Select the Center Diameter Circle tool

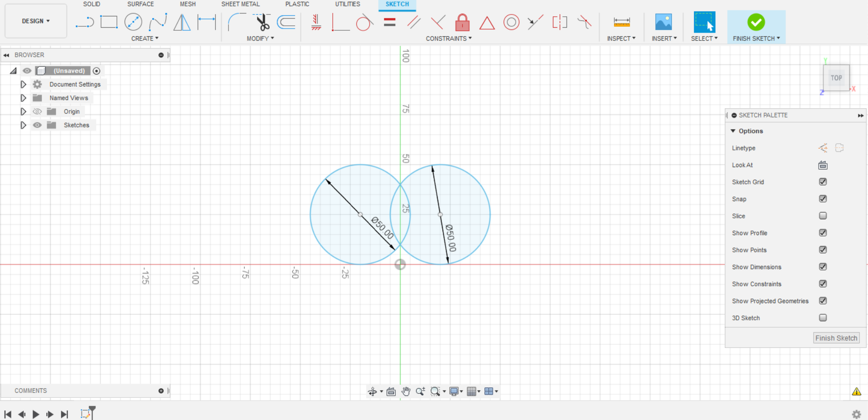click(x=133, y=21)
